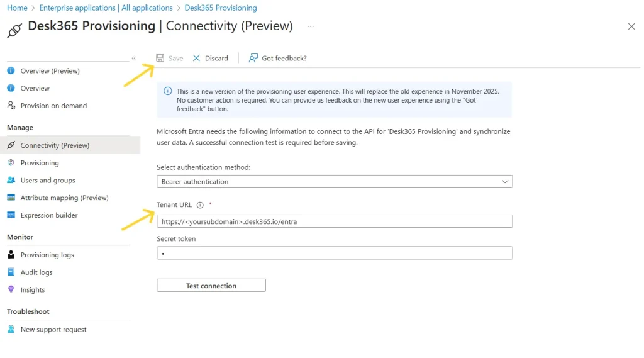The image size is (644, 358).
Task: Click the Attribute mapping (Preview) table icon
Action: coord(11,198)
